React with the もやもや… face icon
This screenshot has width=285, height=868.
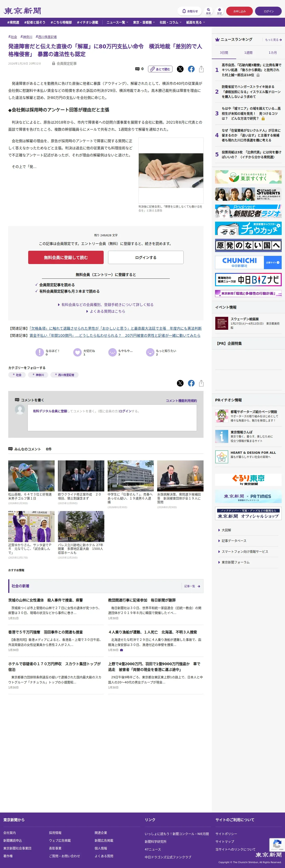pyautogui.click(x=112, y=352)
